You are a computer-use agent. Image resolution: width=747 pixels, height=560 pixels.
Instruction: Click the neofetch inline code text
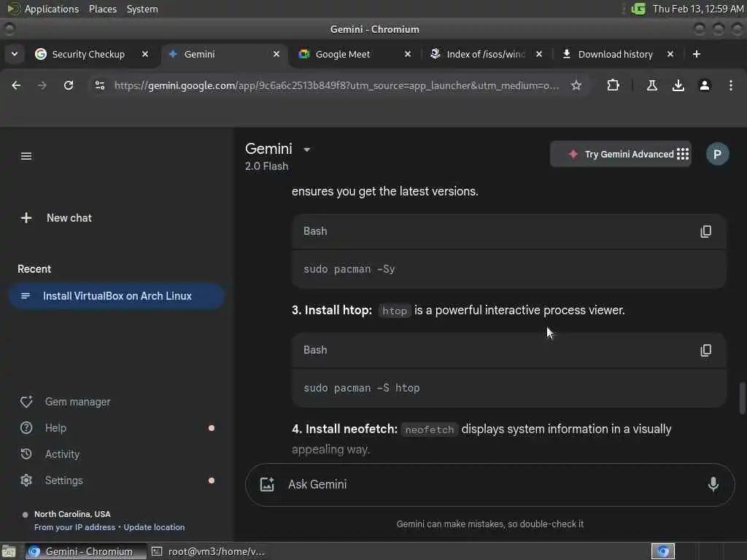(x=429, y=429)
